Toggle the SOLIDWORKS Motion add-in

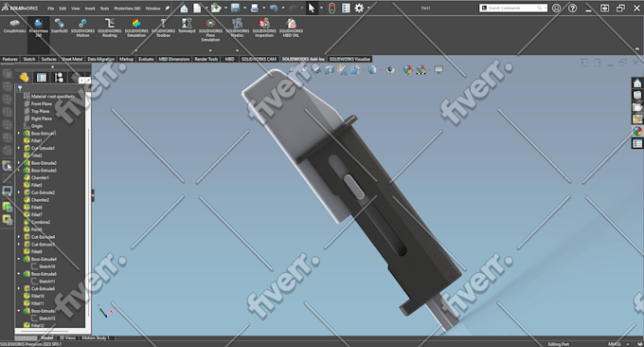point(82,27)
